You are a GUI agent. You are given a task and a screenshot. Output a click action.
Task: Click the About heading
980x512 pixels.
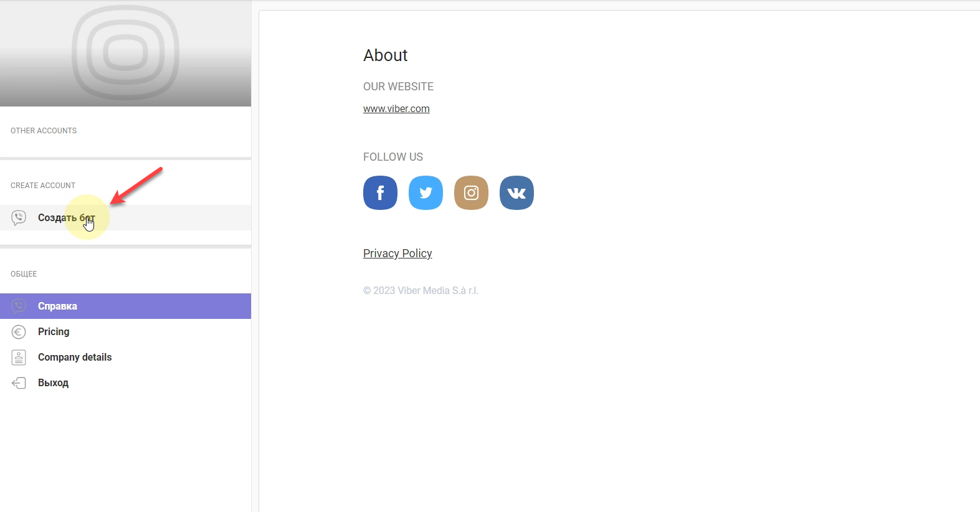point(386,55)
